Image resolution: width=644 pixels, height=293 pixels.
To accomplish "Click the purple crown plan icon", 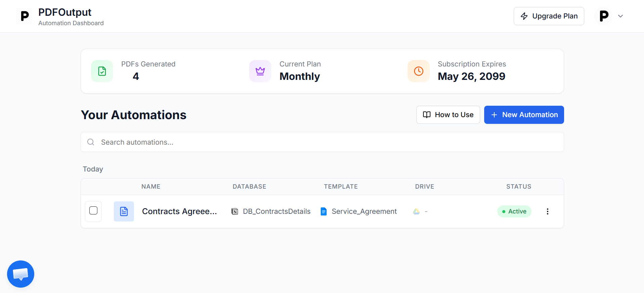I will coord(260,71).
